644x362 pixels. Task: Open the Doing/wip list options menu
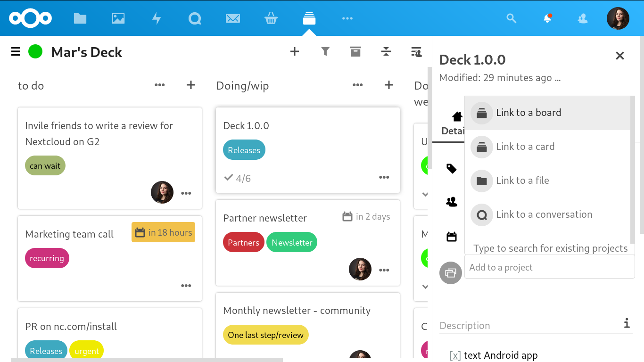click(x=358, y=85)
